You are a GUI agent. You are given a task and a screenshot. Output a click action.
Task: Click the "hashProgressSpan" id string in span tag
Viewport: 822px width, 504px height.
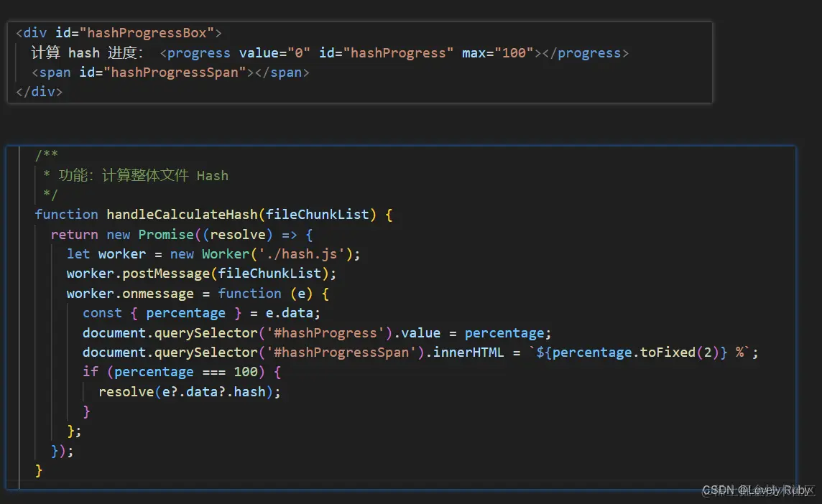pyautogui.click(x=175, y=73)
